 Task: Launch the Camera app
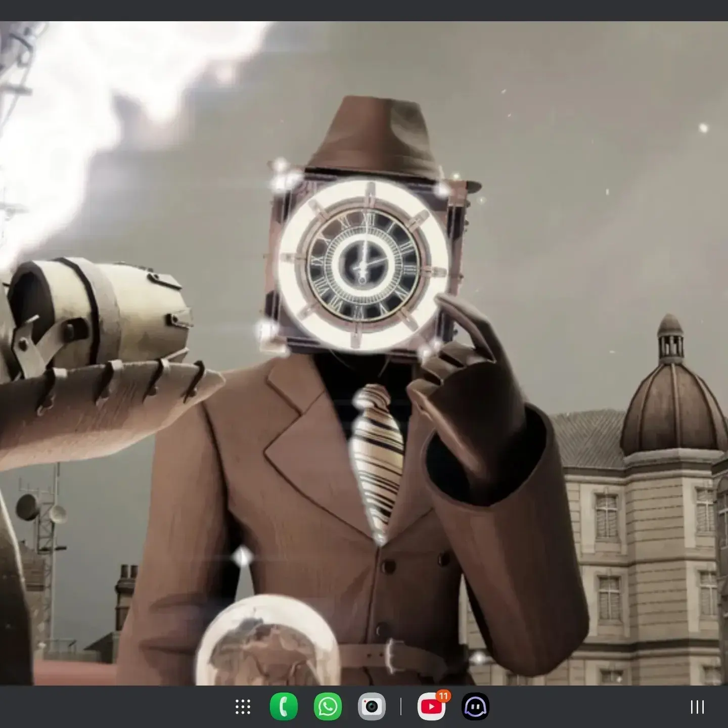coord(372,707)
